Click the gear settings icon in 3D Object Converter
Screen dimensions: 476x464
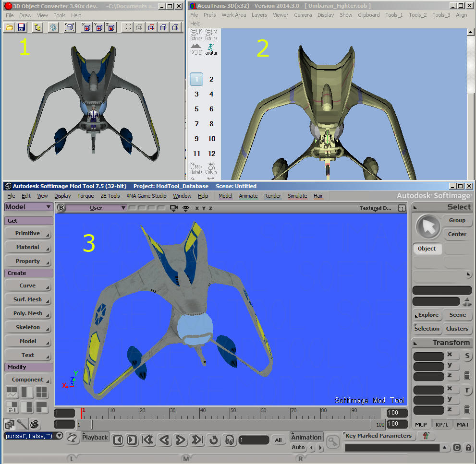(x=53, y=28)
